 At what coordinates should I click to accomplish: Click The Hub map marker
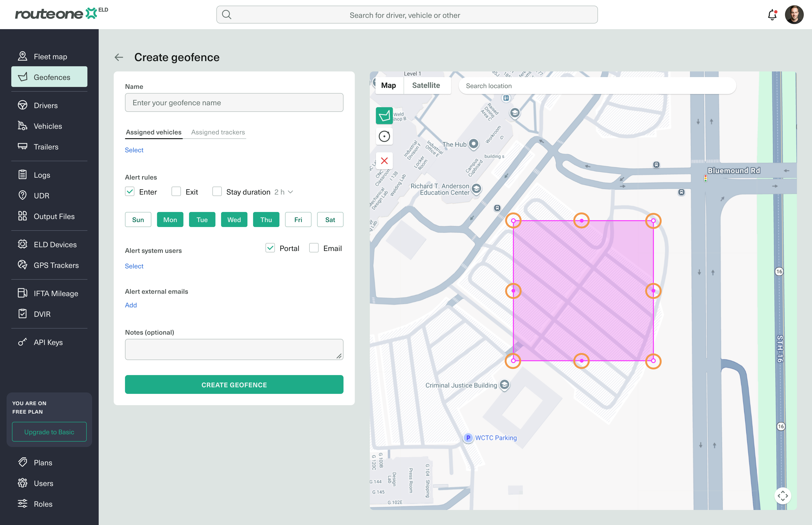pos(474,144)
